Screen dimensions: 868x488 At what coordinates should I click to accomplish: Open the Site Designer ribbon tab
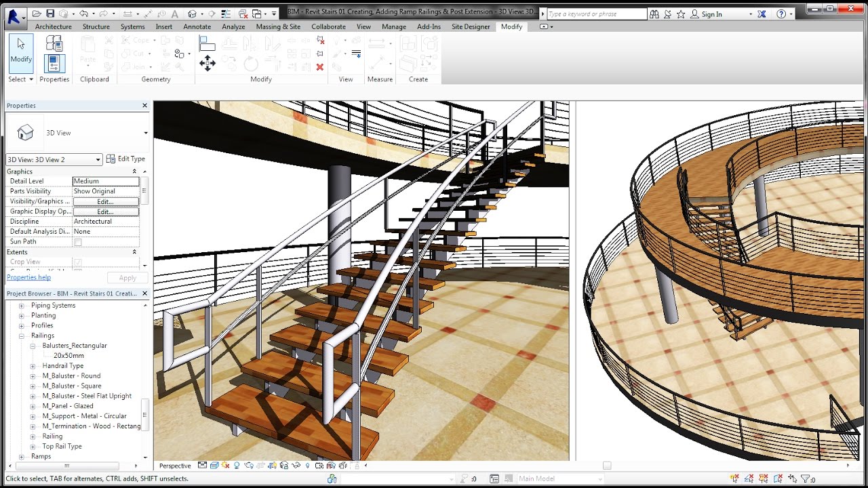471,26
